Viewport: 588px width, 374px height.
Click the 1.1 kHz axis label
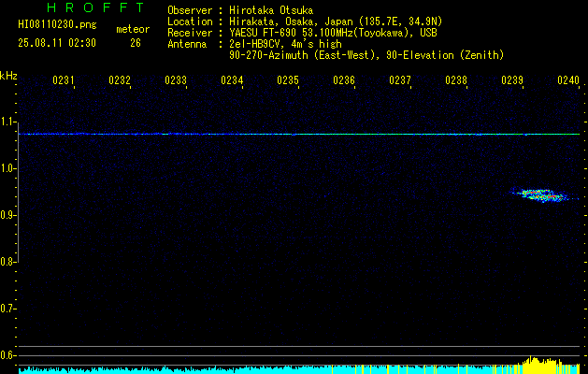pyautogui.click(x=7, y=122)
